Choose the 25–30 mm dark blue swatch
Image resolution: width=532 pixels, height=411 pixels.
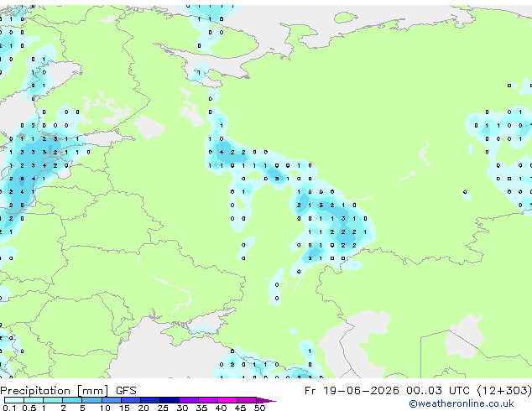[170, 400]
